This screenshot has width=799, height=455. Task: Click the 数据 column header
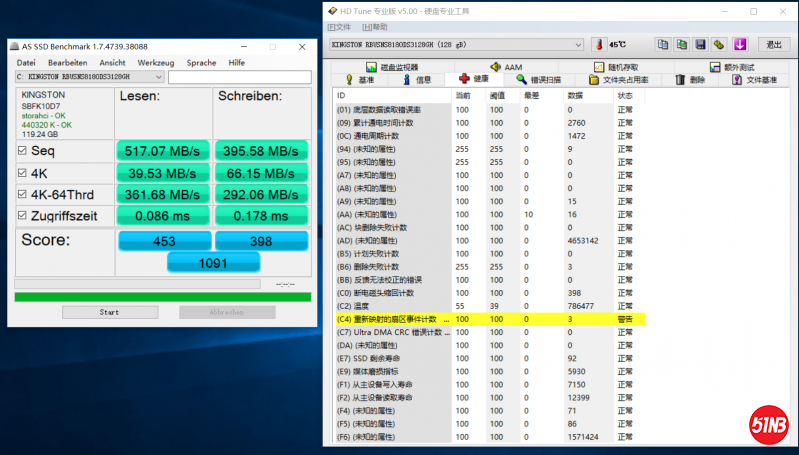pyautogui.click(x=589, y=95)
